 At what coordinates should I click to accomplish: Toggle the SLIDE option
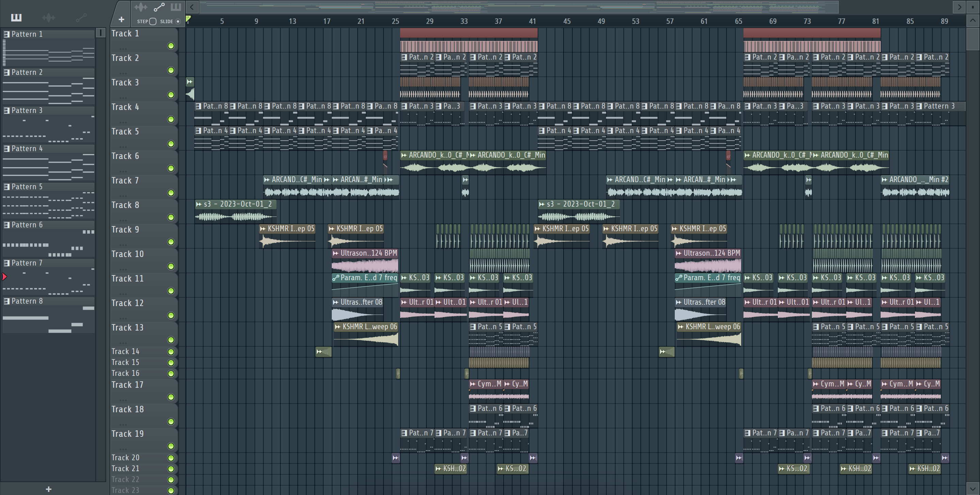pyautogui.click(x=178, y=21)
